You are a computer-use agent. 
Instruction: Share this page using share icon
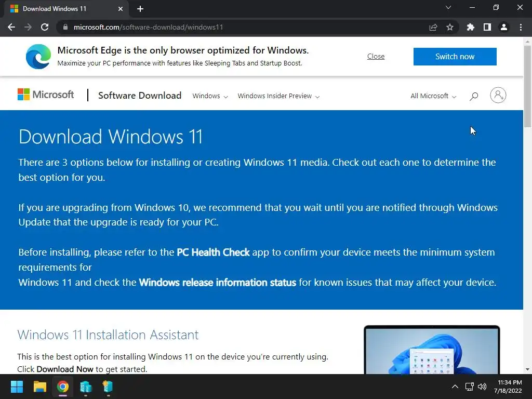[433, 27]
